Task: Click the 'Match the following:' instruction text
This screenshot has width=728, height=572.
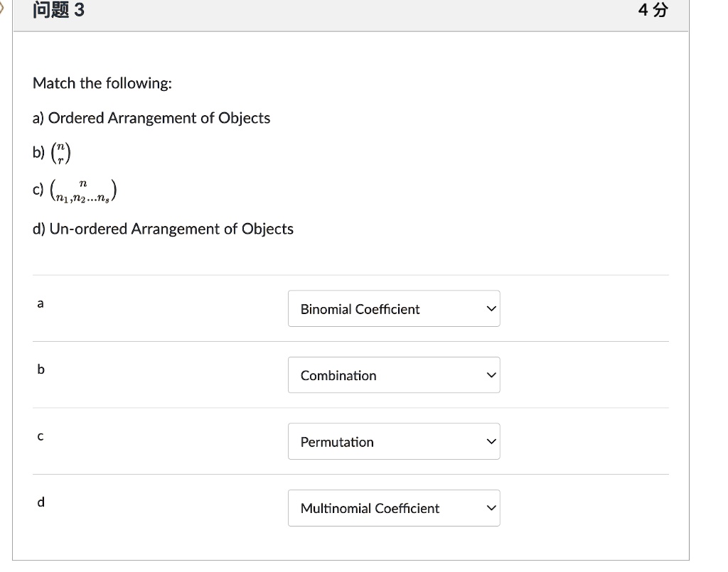Action: pyautogui.click(x=102, y=84)
